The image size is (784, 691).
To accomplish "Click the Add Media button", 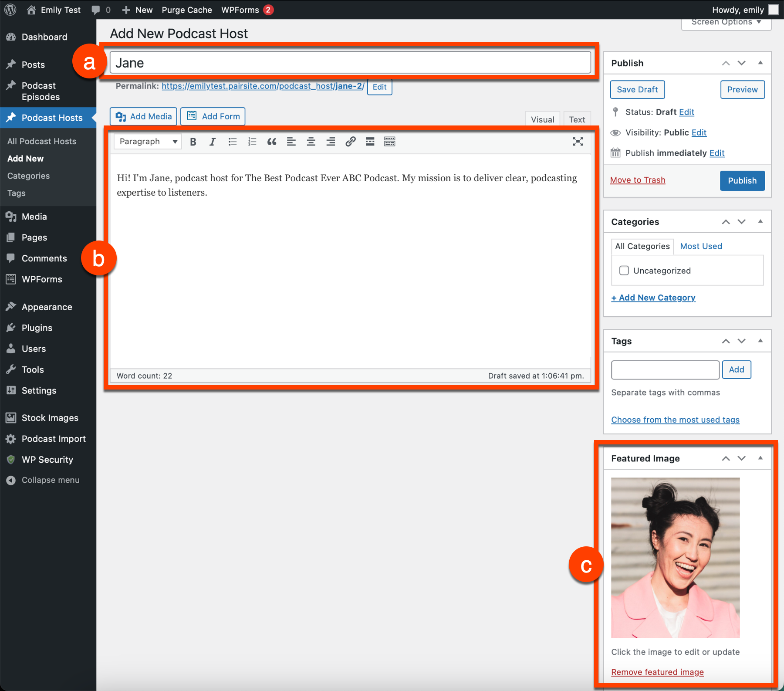I will tap(143, 116).
